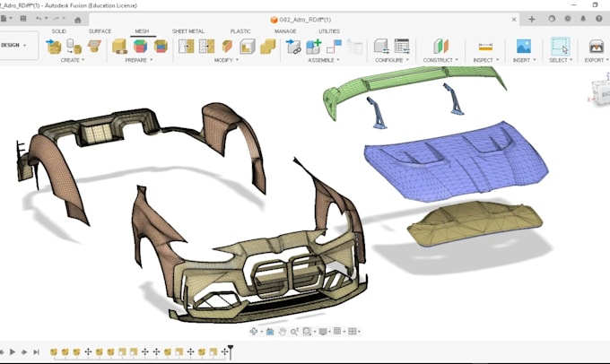This screenshot has height=364, width=610.
Task: Expand the EXPORT dropdown
Action: [x=597, y=60]
